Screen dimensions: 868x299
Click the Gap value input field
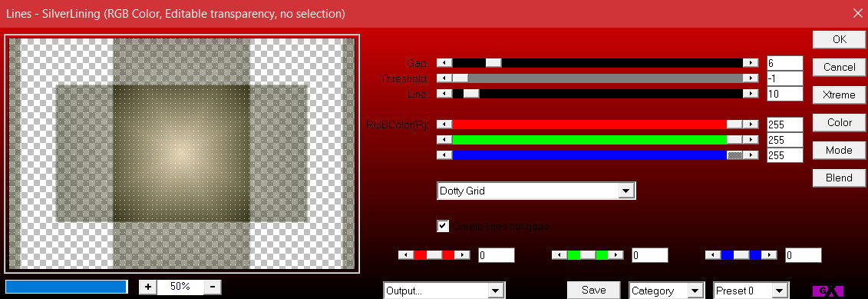(784, 63)
